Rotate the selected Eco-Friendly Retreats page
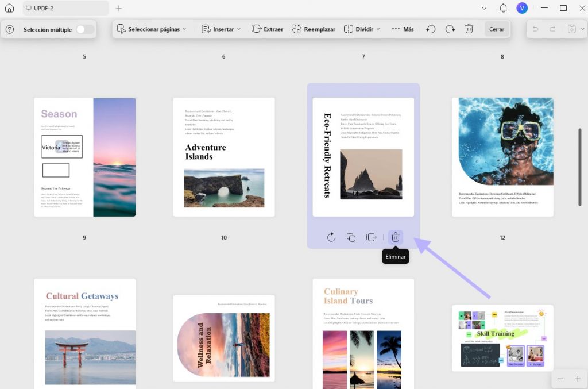This screenshot has width=588, height=389. (x=331, y=237)
